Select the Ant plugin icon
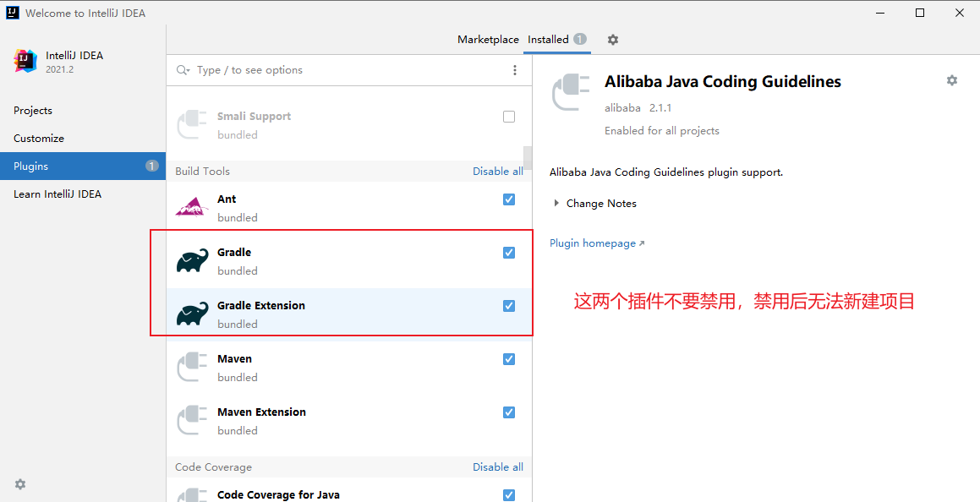The width and height of the screenshot is (980, 502). pos(191,208)
